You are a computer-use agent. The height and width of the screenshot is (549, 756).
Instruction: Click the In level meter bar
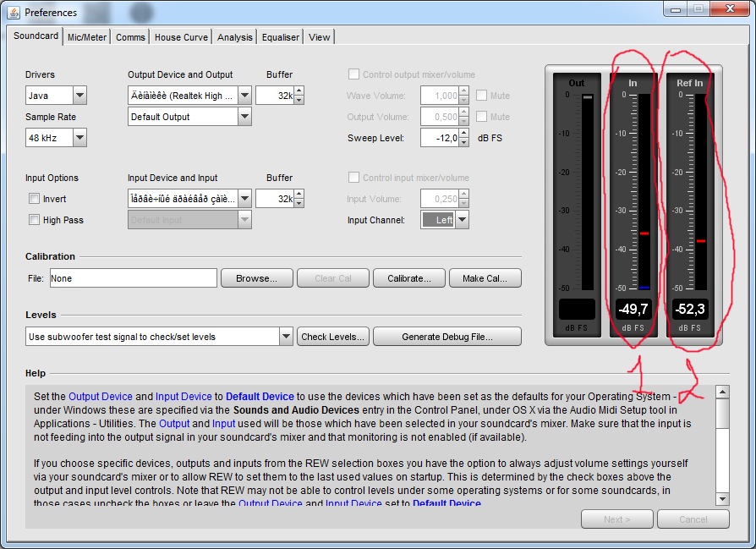pyautogui.click(x=644, y=192)
